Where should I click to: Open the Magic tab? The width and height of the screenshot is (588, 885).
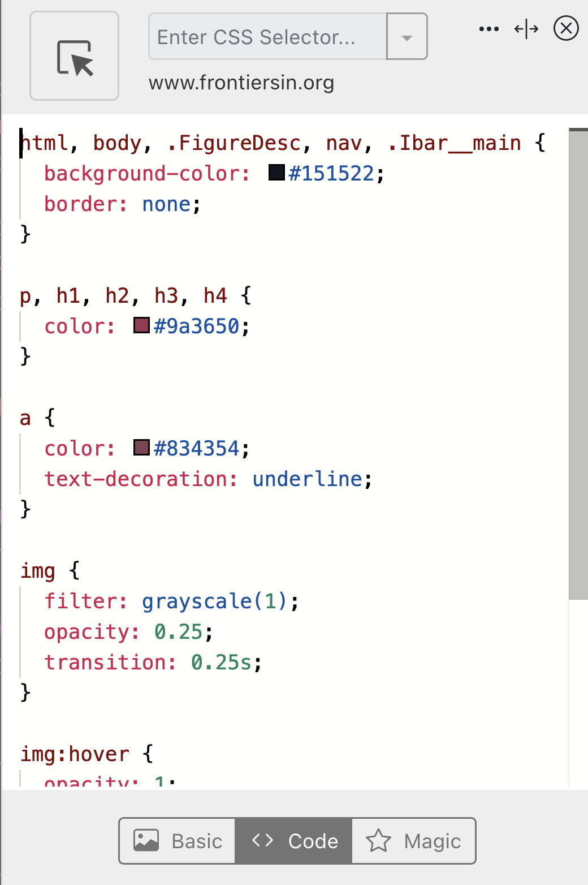pyautogui.click(x=413, y=841)
